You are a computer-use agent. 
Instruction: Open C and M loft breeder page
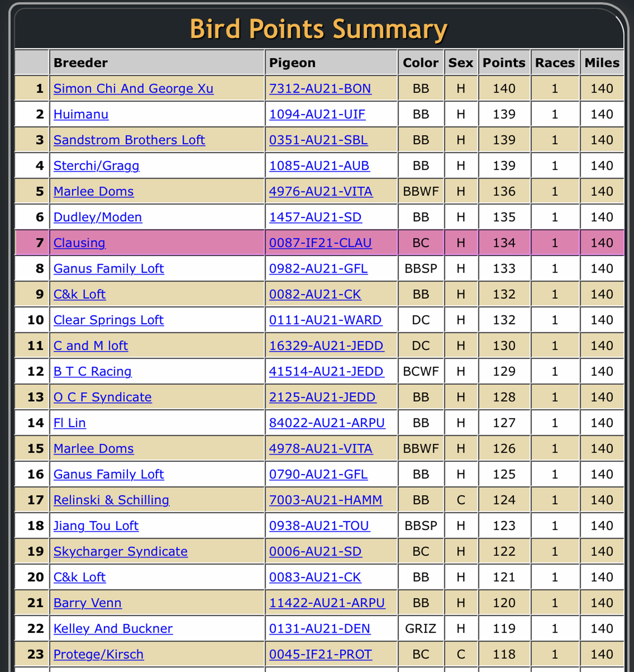point(91,346)
